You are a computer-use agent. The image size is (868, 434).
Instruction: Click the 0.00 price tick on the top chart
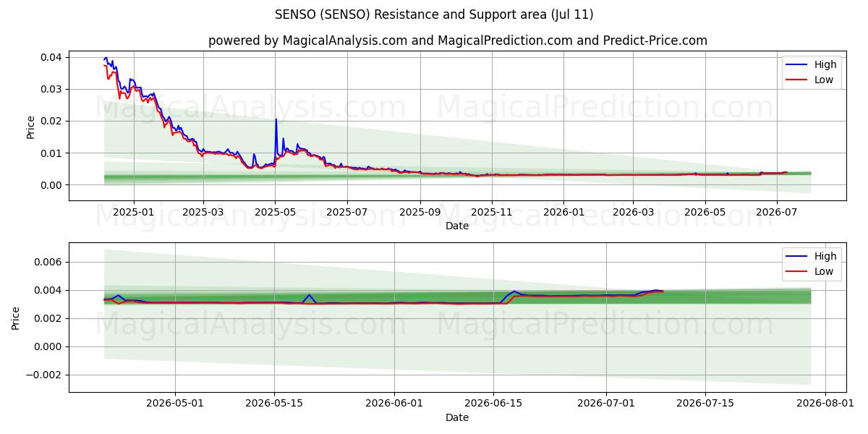[53, 185]
